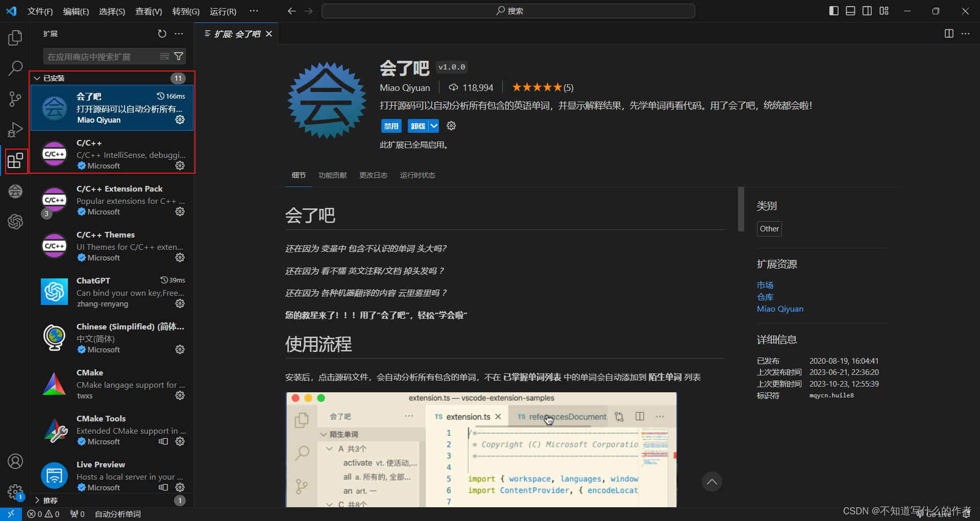The height and width of the screenshot is (521, 980).
Task: Open extensions view more actions menu
Action: point(179,34)
